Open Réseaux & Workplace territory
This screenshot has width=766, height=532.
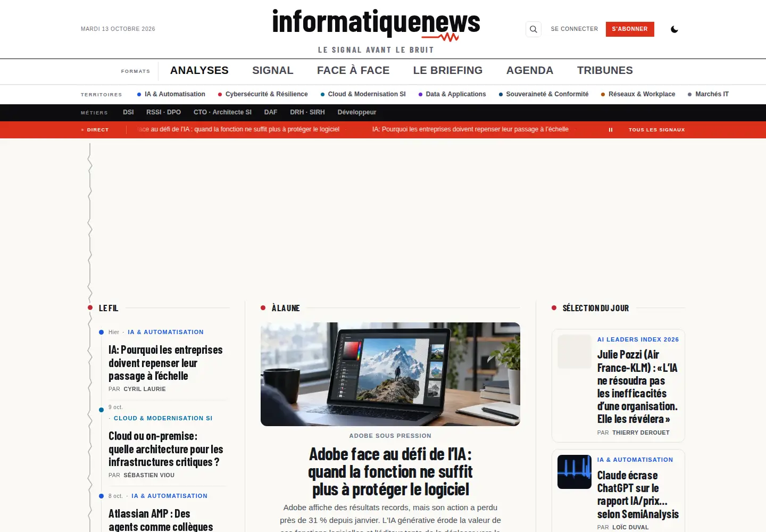(638, 94)
